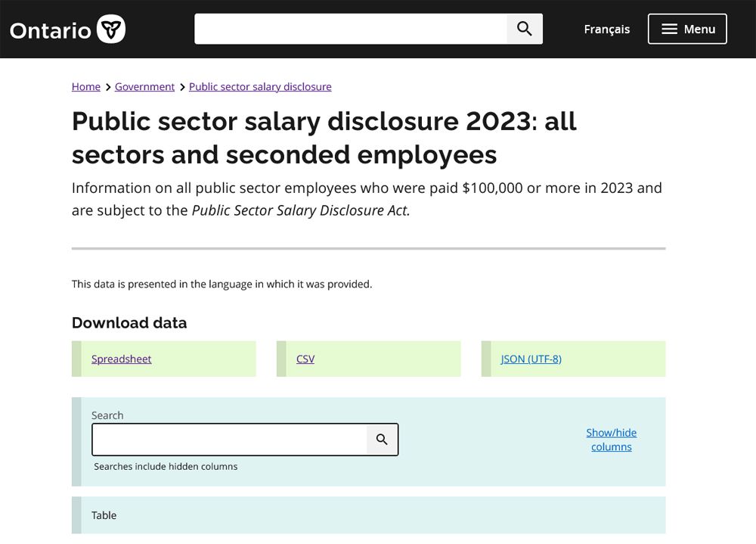Switch language to Français
This screenshot has height=544, width=756.
(x=606, y=30)
